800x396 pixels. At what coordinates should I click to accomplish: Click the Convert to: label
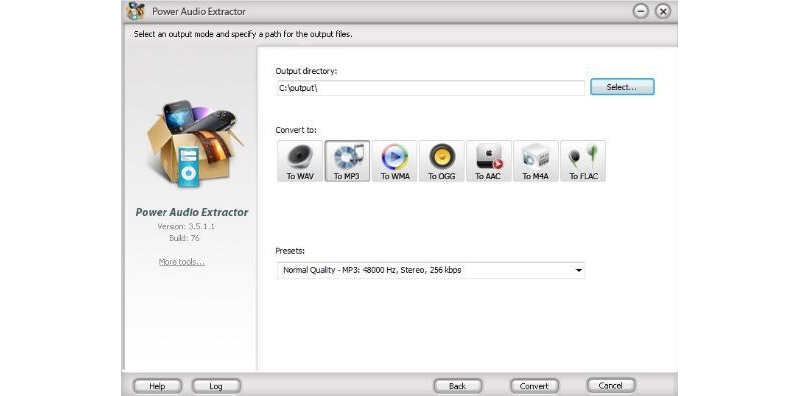(x=296, y=130)
